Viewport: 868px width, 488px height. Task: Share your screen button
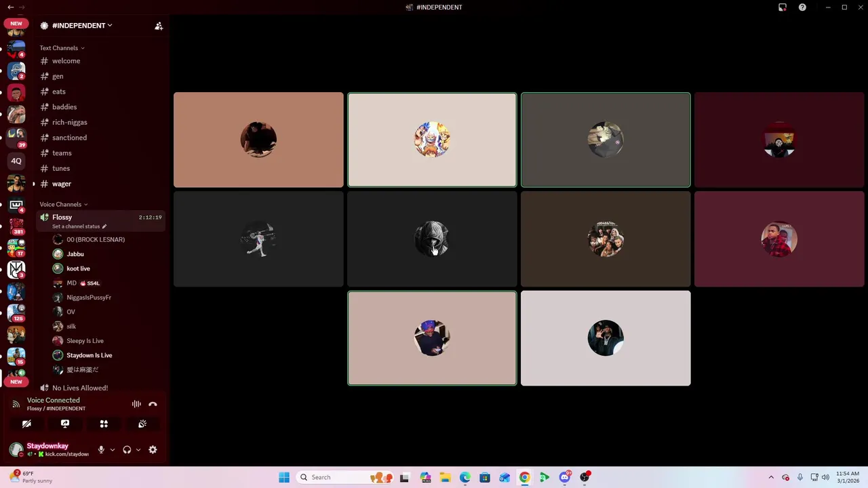65,424
